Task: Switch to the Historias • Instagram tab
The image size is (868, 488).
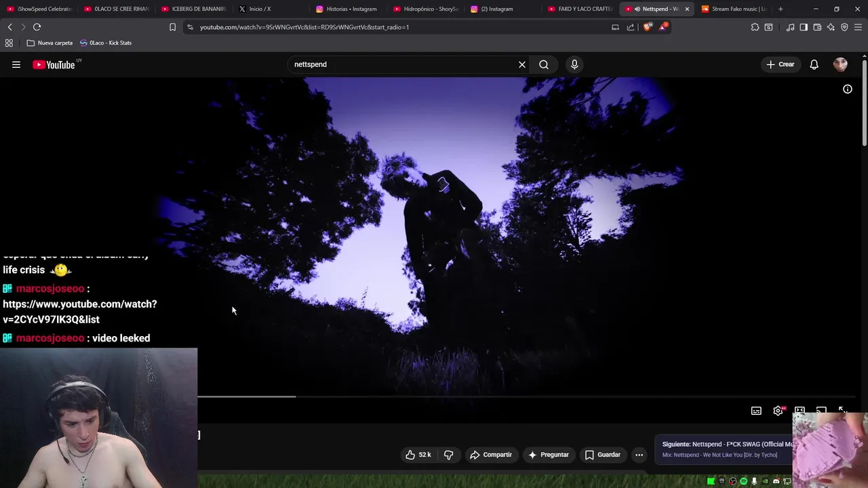Action: coord(349,9)
